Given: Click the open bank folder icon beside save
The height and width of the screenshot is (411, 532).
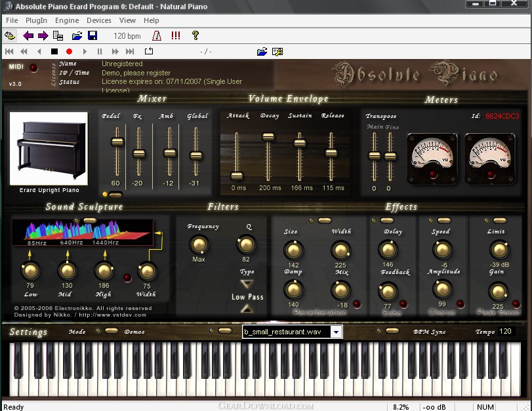Looking at the screenshot, I should tap(77, 35).
